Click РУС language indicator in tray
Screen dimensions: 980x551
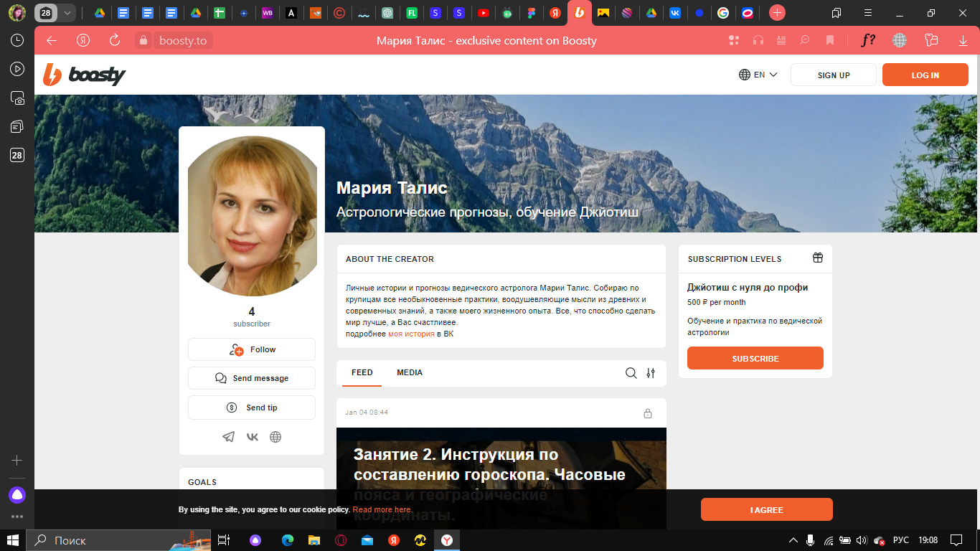point(900,540)
